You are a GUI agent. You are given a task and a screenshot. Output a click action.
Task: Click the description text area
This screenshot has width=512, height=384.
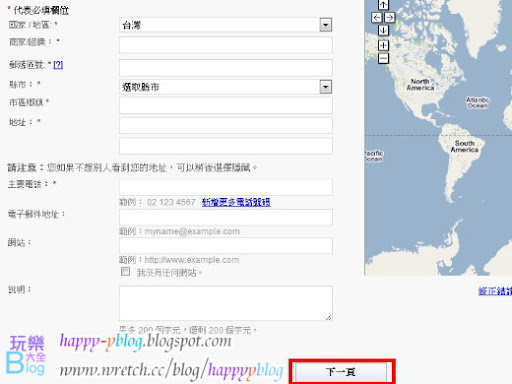(226, 303)
